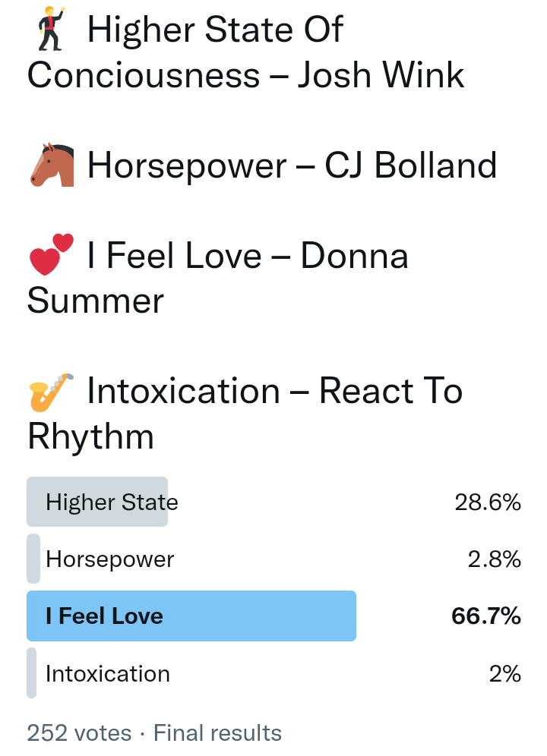Click the two hearts emoji
547x756 pixels.
point(52,255)
